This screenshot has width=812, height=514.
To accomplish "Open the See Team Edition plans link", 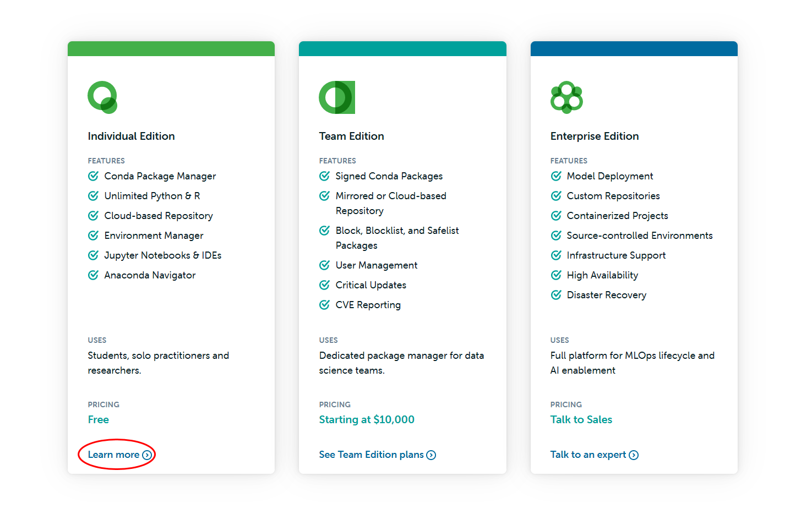I will tap(377, 455).
